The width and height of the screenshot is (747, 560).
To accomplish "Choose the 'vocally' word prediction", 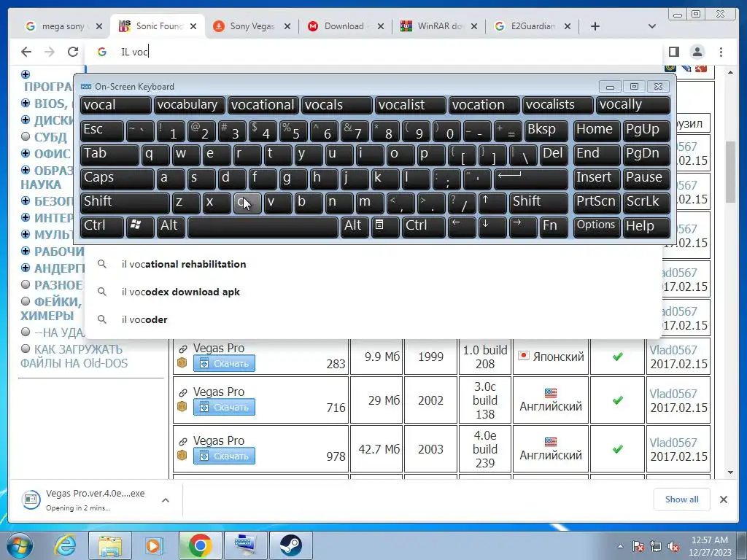I will 633,105.
